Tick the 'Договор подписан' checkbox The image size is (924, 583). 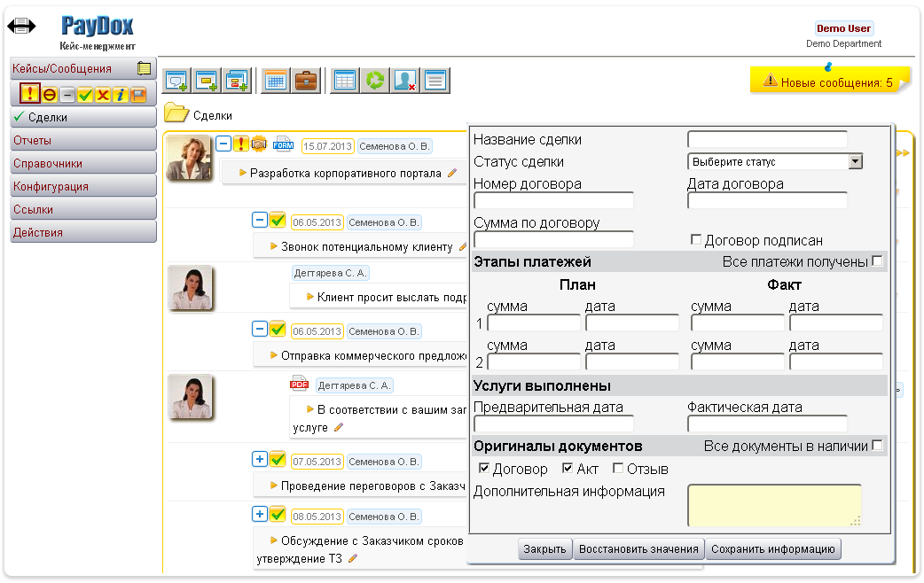[x=696, y=240]
